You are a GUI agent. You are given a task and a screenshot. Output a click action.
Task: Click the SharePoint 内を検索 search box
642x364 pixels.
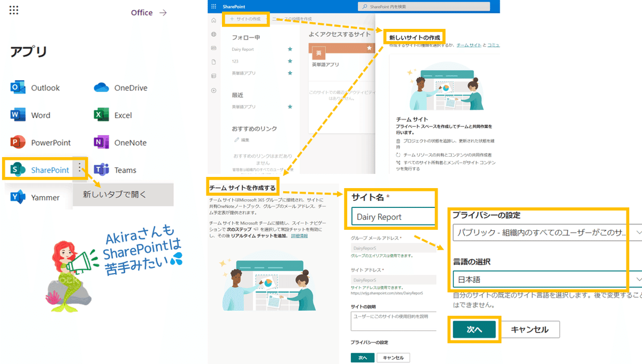click(423, 6)
